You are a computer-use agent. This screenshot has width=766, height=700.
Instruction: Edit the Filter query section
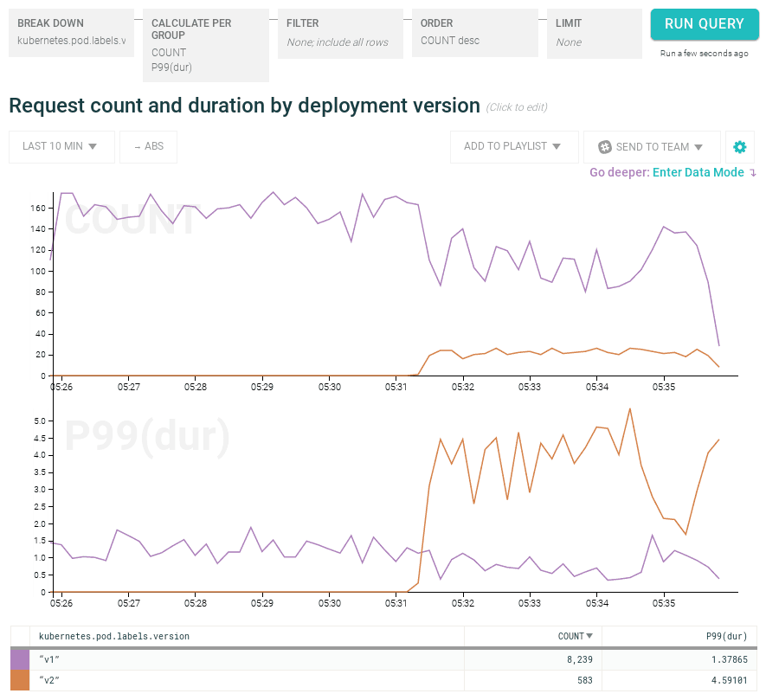pos(340,33)
